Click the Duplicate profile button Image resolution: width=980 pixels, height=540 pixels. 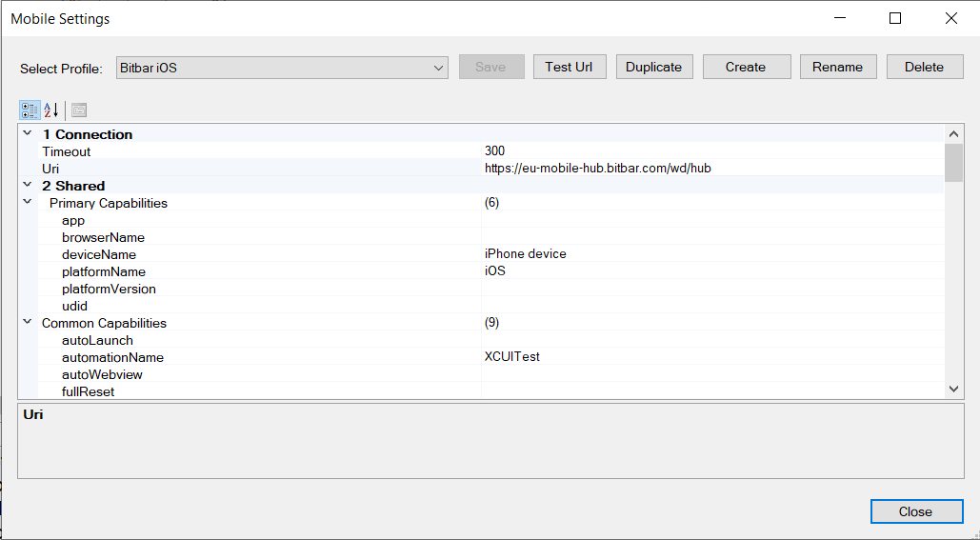[653, 67]
